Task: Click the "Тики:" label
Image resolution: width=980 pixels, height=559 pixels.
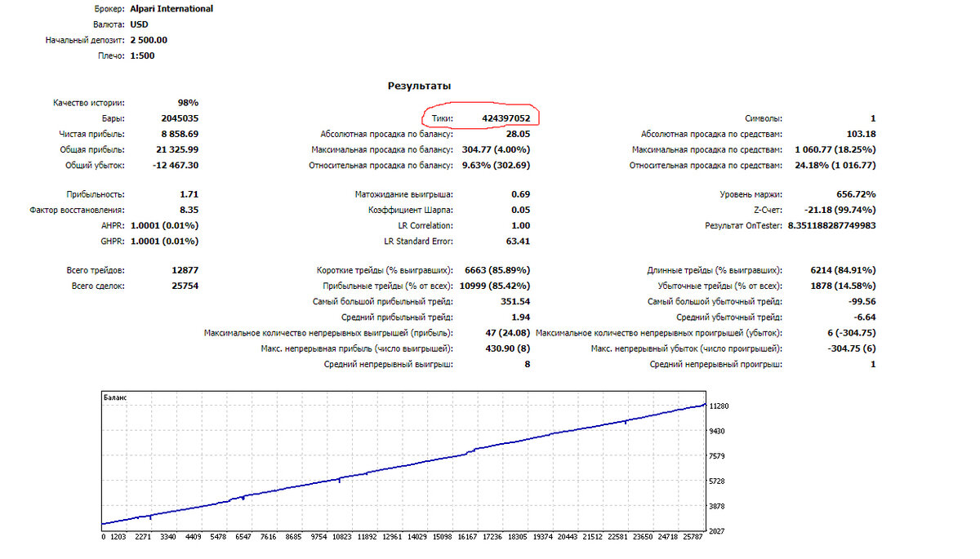Action: (442, 118)
